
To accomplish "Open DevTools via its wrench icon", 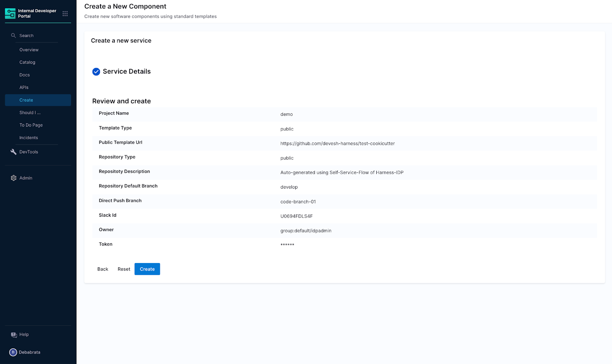I will pyautogui.click(x=13, y=151).
